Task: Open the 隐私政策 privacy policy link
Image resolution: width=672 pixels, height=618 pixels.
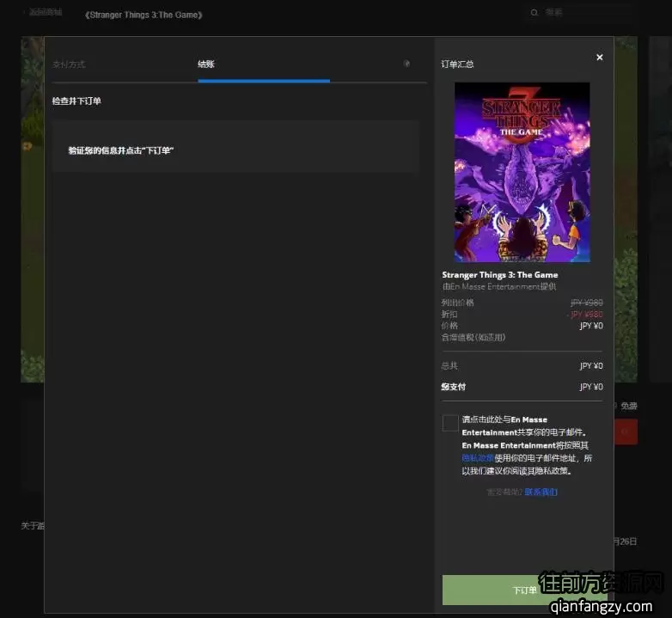Action: [478, 458]
